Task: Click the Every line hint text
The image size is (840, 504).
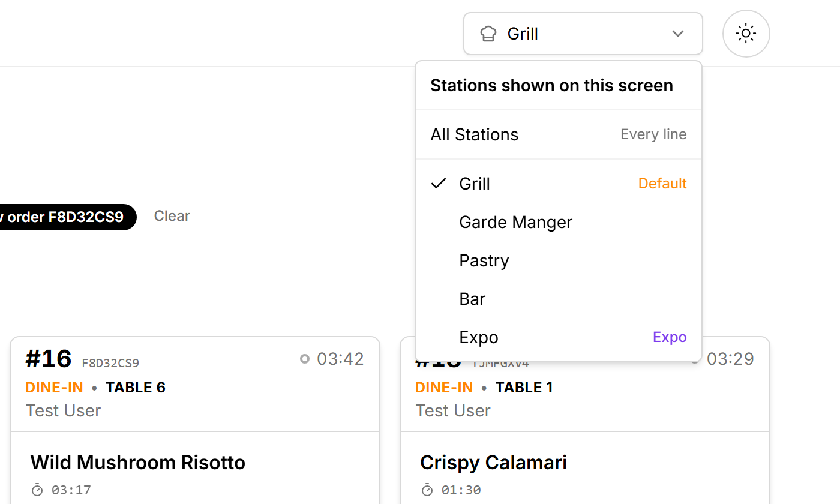Action: (653, 134)
